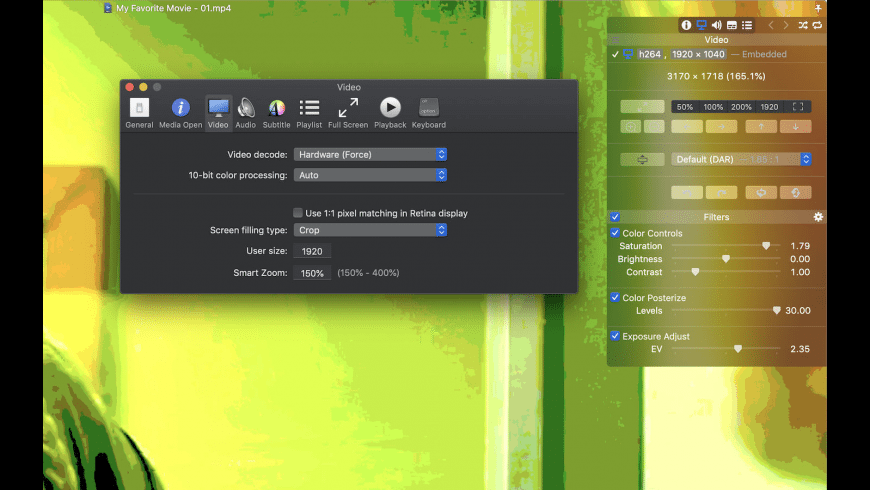Open the audio panel via the speaker icon
The image size is (870, 490).
pos(717,25)
